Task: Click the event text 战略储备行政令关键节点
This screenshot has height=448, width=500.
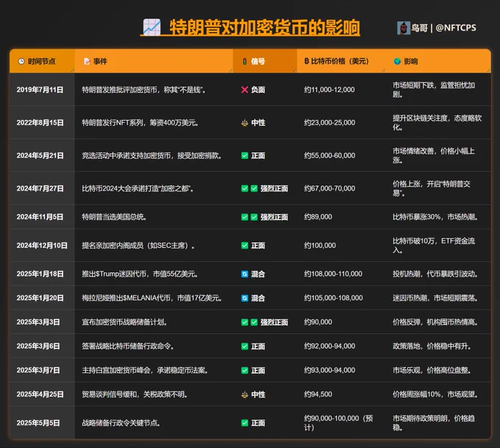Action: click(x=121, y=423)
